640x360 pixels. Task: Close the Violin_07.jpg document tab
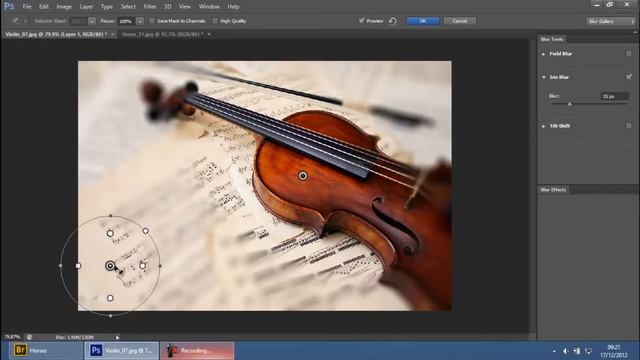pyautogui.click(x=113, y=34)
